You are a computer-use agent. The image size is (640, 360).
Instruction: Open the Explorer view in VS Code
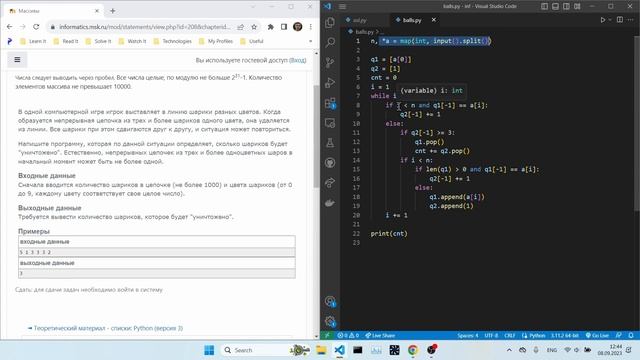point(330,22)
